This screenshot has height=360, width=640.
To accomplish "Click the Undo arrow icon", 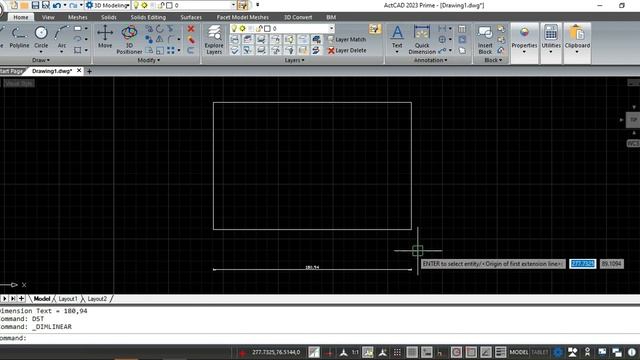I will (x=56, y=5).
